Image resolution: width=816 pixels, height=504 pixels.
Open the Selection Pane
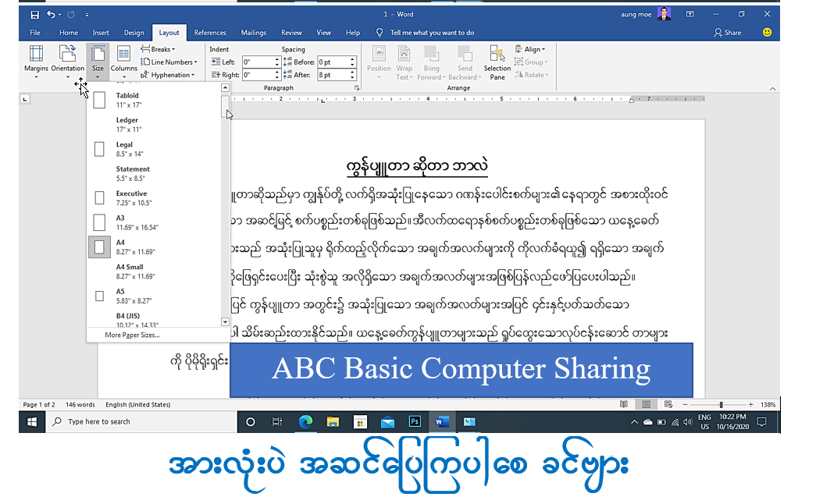tap(497, 62)
